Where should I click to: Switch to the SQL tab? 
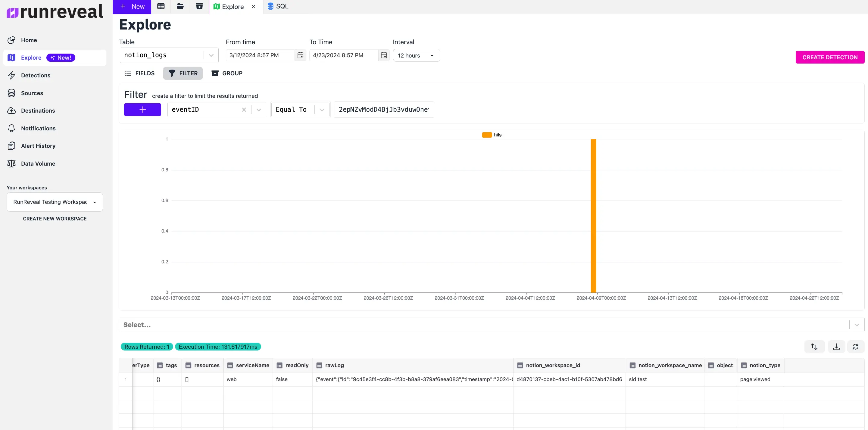pyautogui.click(x=278, y=6)
